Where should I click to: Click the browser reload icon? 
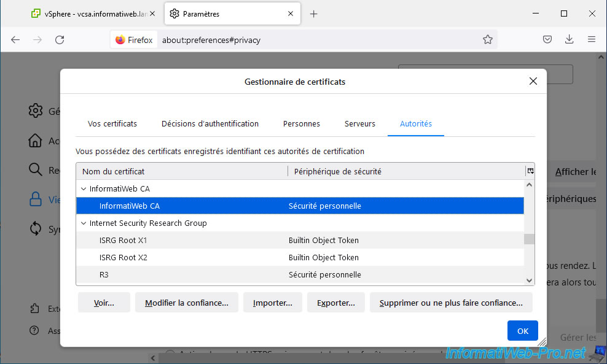pos(60,40)
